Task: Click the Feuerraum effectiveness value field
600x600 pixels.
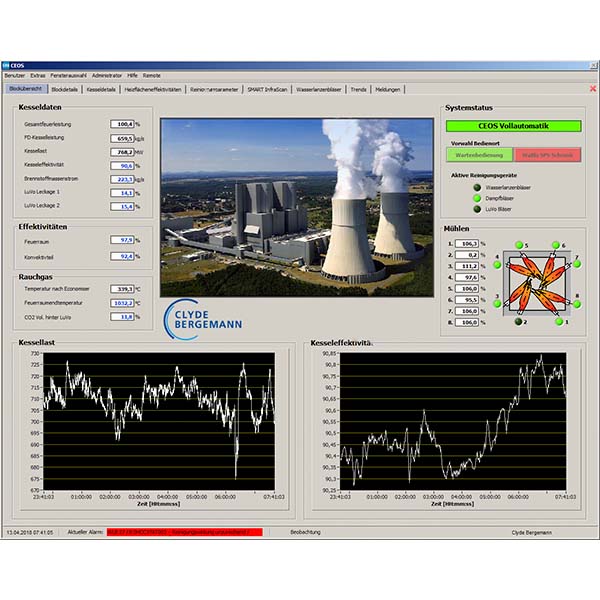Action: coord(122,240)
